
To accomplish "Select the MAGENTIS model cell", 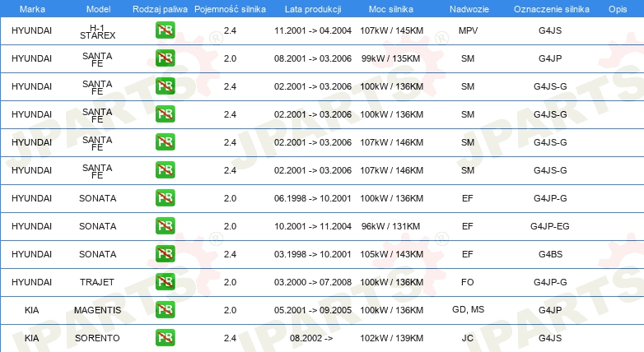I will coord(98,310).
